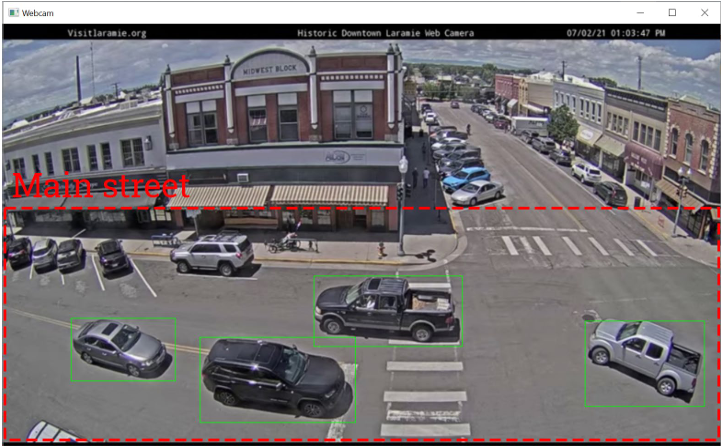Click the red Main street zone label

(101, 186)
